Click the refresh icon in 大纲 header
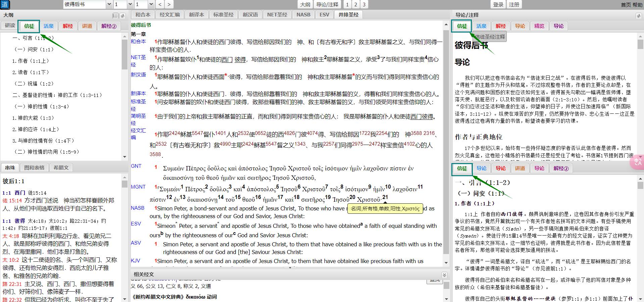 tap(123, 16)
